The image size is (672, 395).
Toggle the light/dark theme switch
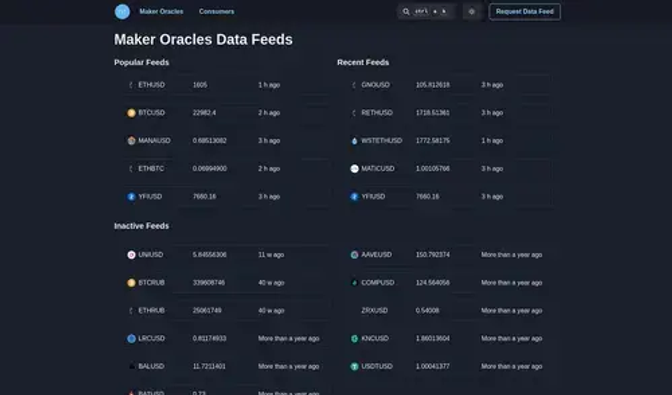[471, 12]
